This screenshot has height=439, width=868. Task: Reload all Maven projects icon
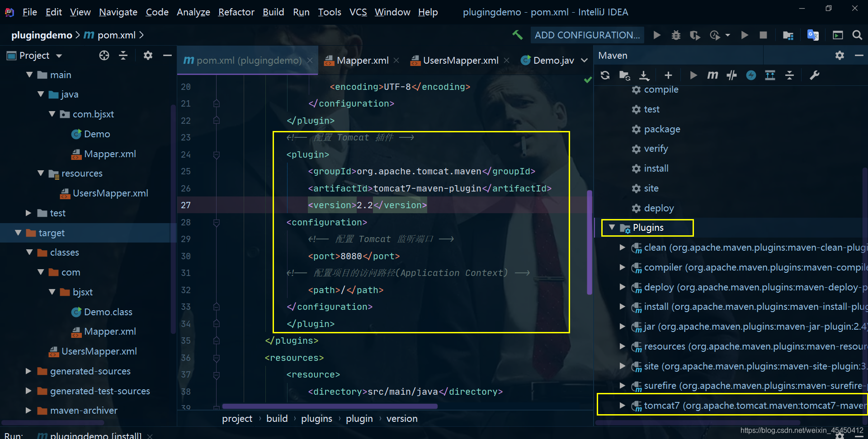click(605, 75)
